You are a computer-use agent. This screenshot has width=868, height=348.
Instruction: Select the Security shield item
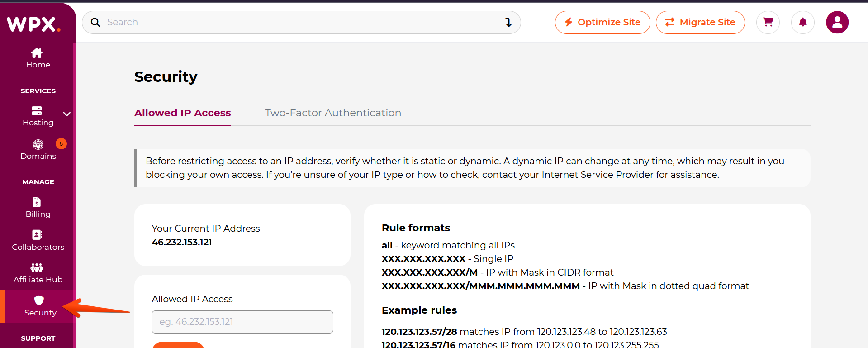(x=39, y=306)
